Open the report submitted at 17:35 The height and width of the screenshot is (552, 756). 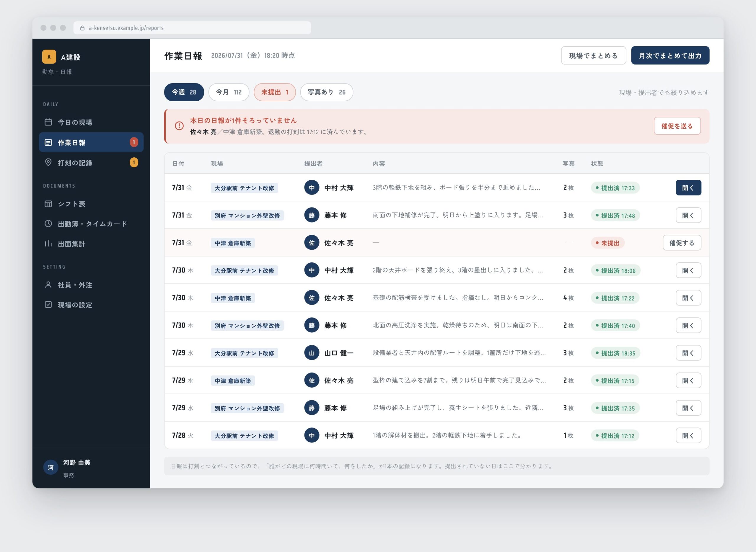pos(688,408)
